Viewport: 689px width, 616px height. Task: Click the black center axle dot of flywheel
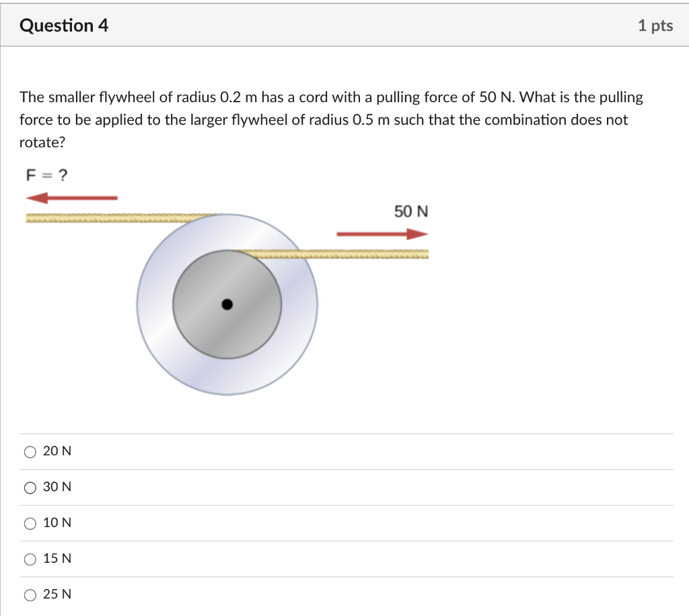click(227, 304)
